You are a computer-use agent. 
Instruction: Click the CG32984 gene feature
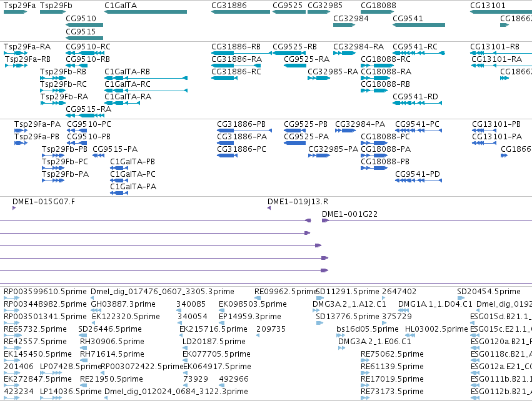coord(344,25)
